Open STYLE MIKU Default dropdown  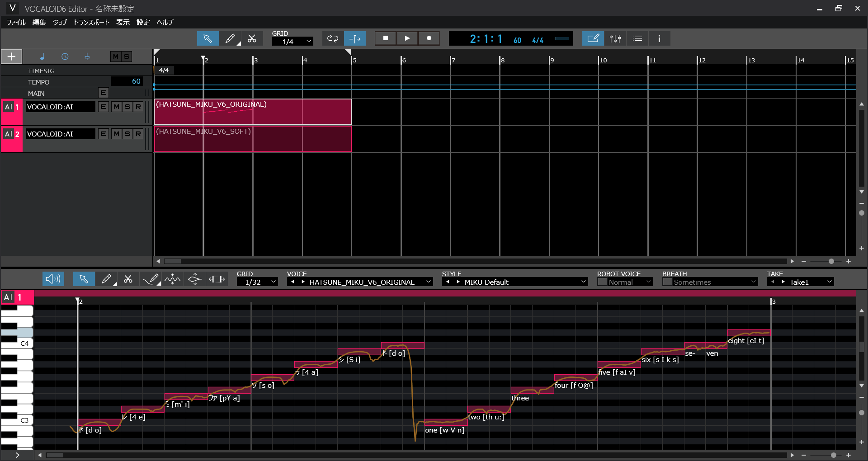(525, 282)
